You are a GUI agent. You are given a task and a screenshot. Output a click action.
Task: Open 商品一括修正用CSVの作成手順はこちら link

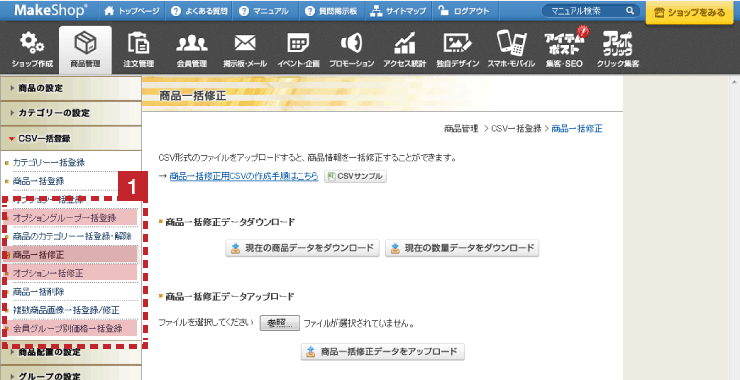pyautogui.click(x=244, y=176)
